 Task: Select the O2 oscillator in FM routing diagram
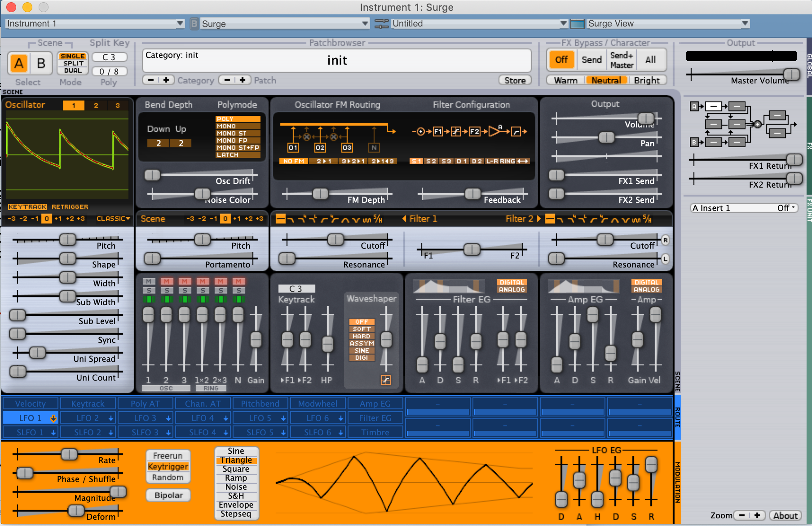320,148
